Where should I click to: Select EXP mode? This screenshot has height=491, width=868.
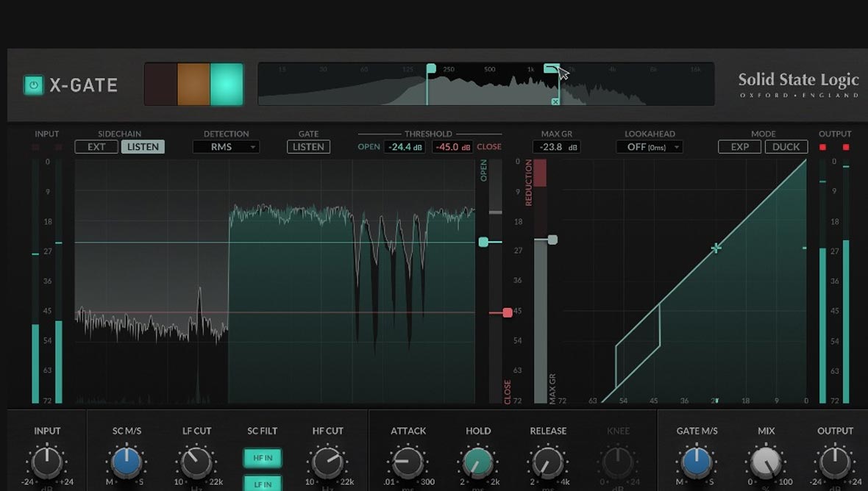[739, 147]
